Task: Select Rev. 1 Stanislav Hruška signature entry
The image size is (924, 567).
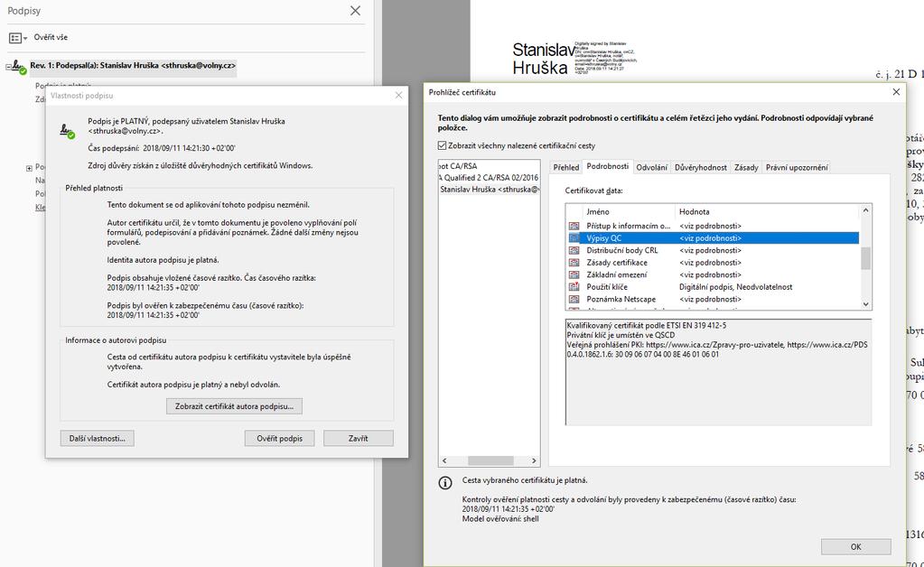Action: click(133, 65)
